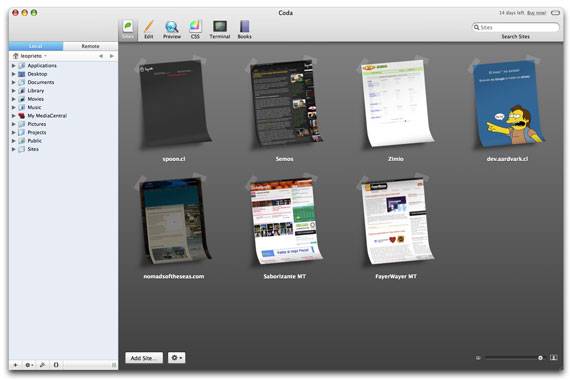Switch to the CSS editor icon
This screenshot has height=380, width=570.
(195, 29)
